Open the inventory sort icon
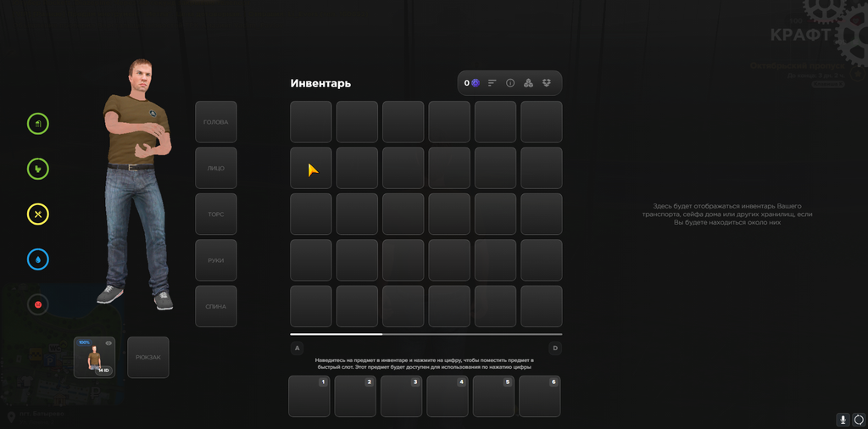Viewport: 868px width, 429px height. pyautogui.click(x=492, y=83)
